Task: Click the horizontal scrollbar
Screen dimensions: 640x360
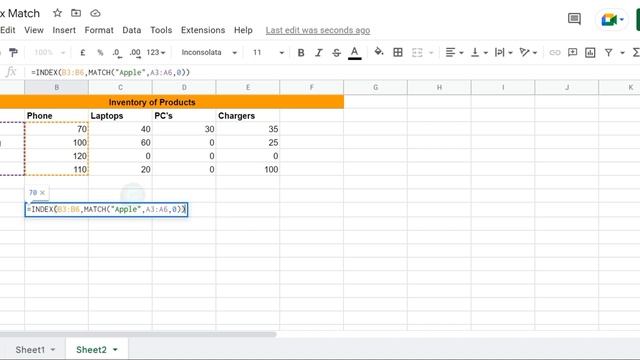Action: click(138, 334)
